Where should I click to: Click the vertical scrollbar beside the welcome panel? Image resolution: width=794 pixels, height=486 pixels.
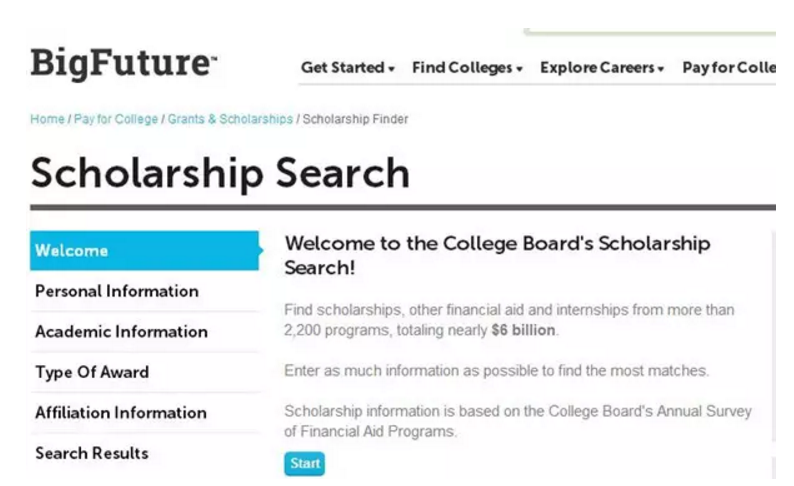772,350
